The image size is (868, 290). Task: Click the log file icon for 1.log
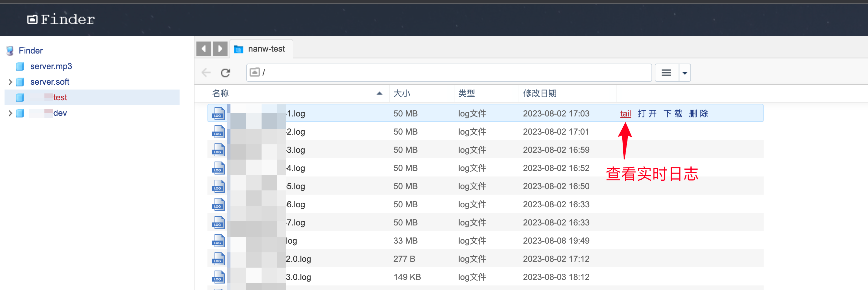[218, 114]
